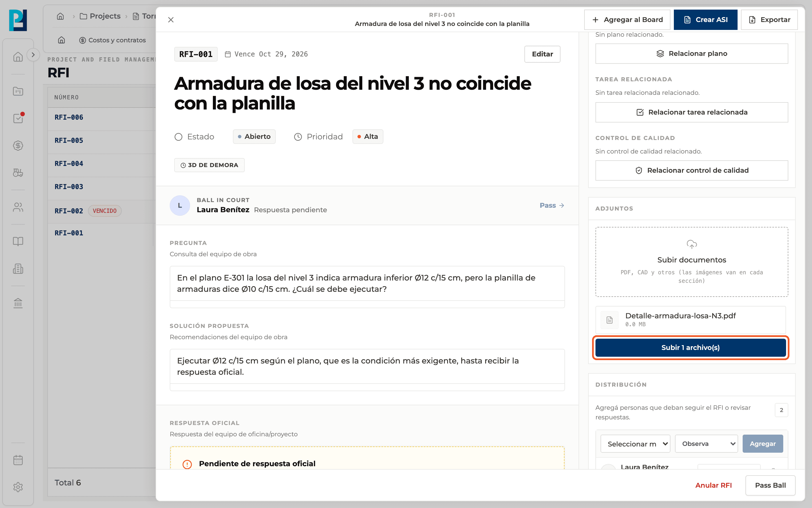Click the L avatar of Laura Benítez
Image resolution: width=812 pixels, height=508 pixels.
point(180,205)
